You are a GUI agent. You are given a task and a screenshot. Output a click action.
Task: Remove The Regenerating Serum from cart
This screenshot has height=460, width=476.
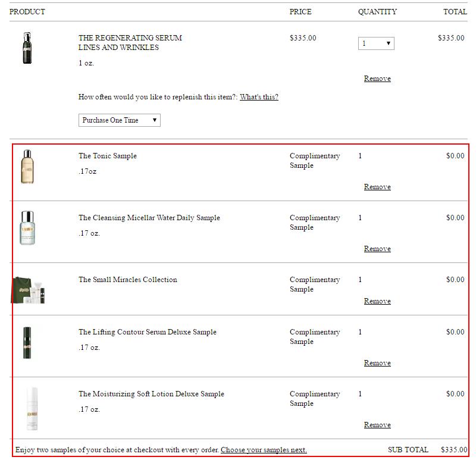pos(377,79)
